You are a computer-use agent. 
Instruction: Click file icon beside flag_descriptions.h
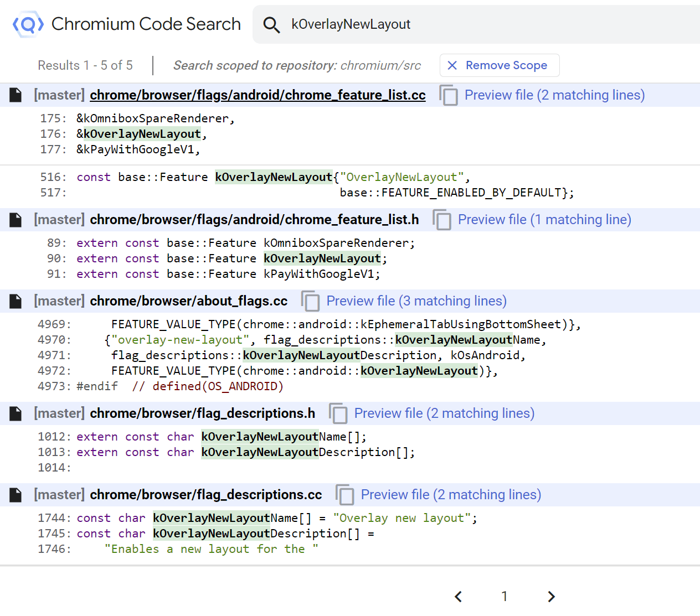pos(16,413)
